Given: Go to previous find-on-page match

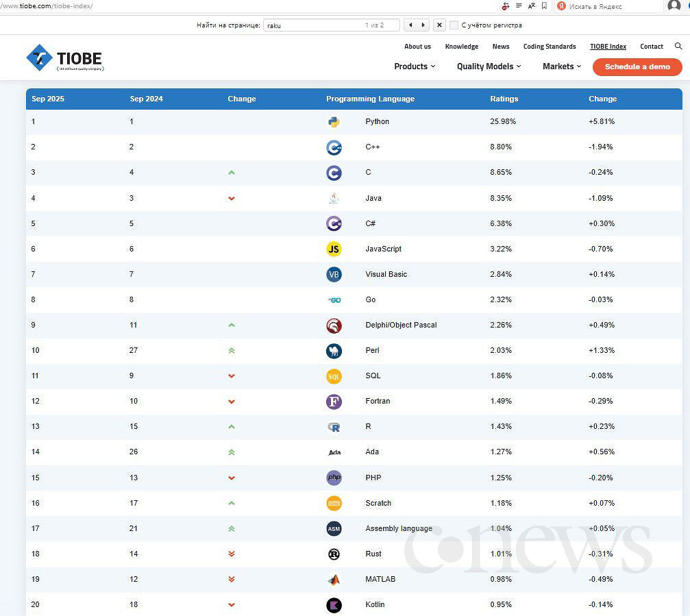Looking at the screenshot, I should click(410, 25).
